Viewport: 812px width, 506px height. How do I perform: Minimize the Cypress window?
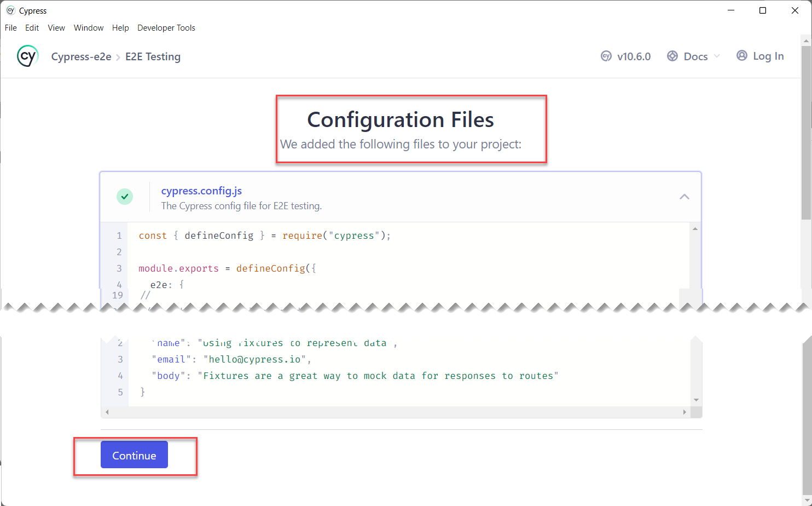[730, 10]
